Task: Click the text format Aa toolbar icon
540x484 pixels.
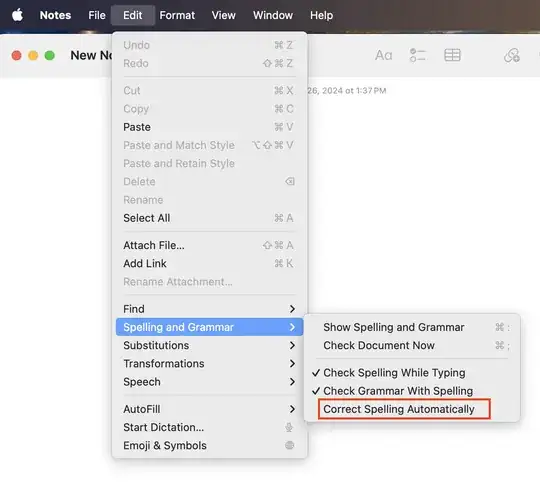Action: tap(383, 55)
